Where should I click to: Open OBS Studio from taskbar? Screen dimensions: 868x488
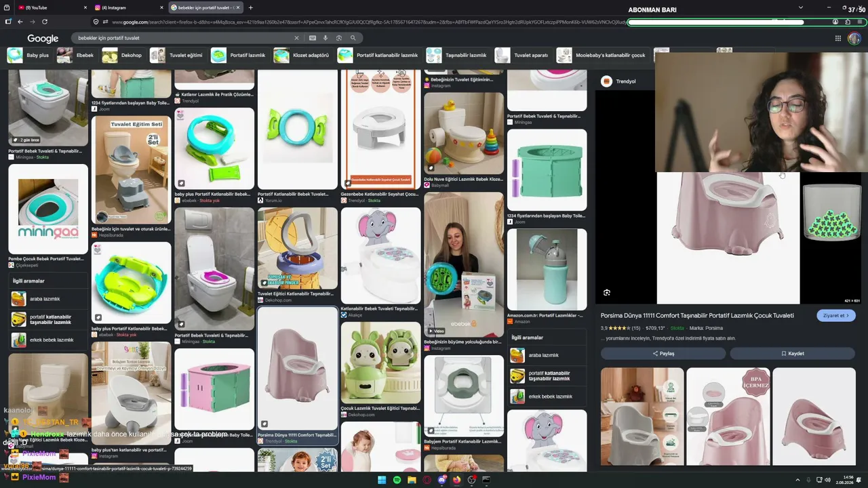pos(471,480)
